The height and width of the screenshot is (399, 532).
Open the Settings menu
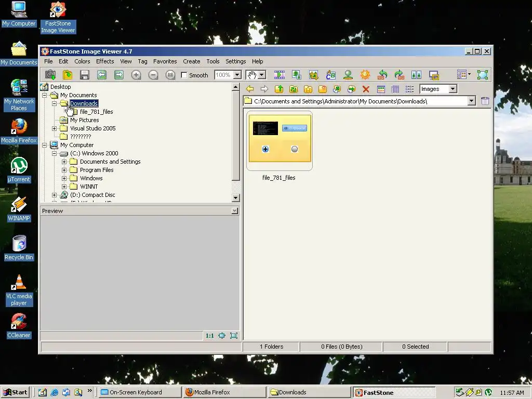tap(235, 61)
